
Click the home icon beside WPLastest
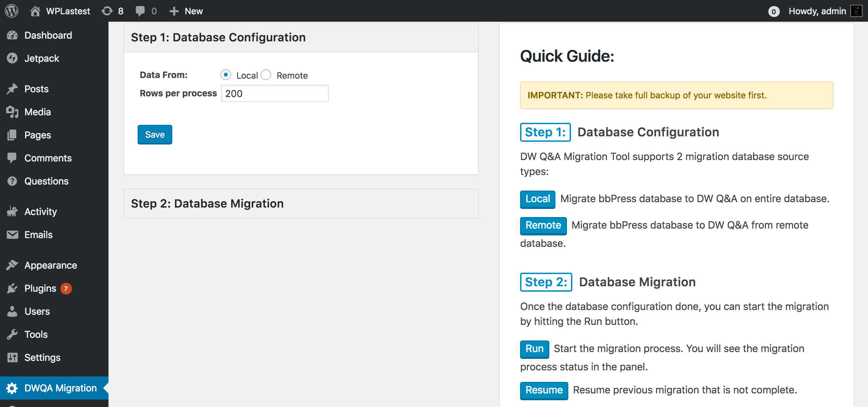35,11
